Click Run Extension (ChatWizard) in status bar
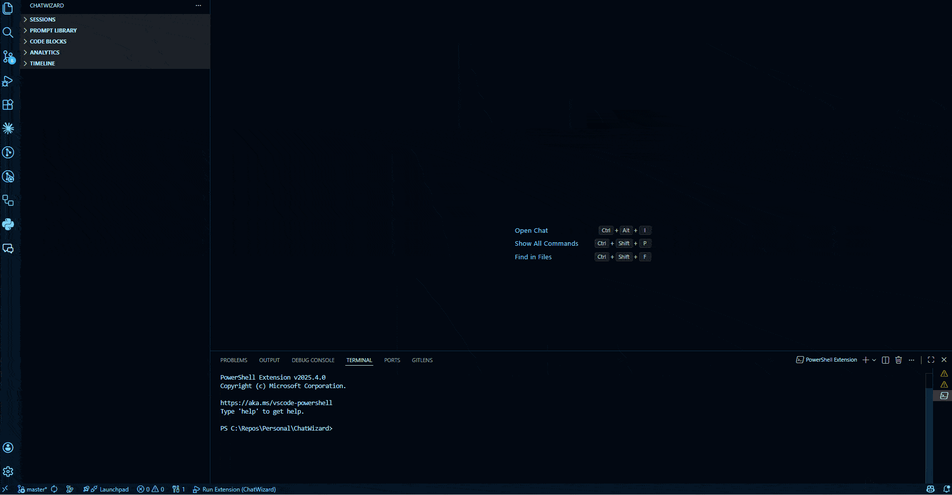This screenshot has width=952, height=495. pyautogui.click(x=234, y=490)
